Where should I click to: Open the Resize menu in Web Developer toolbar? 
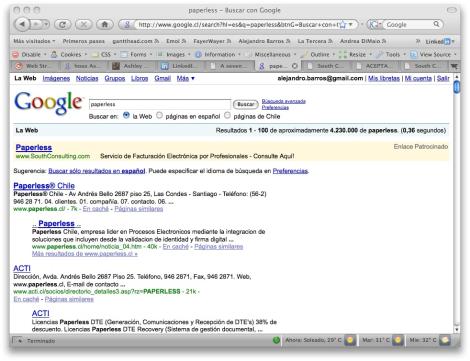point(356,54)
